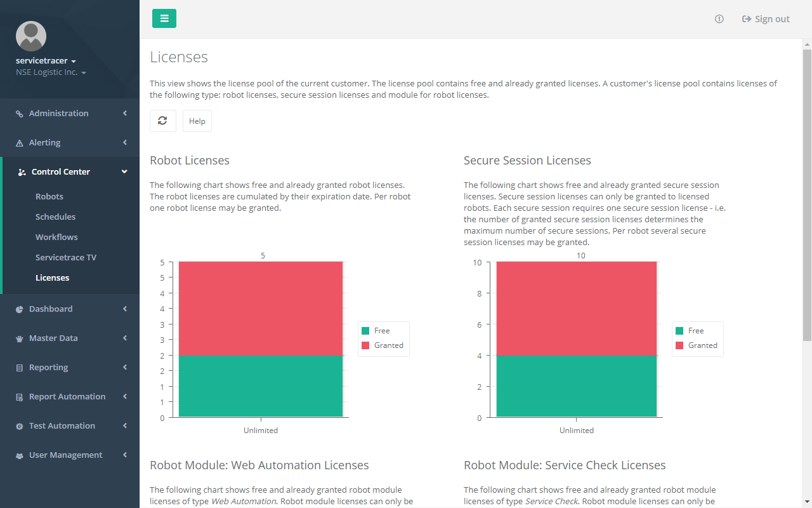Screen dimensions: 812x508
Task: Click the scrollbar up arrow
Action: click(x=807, y=43)
